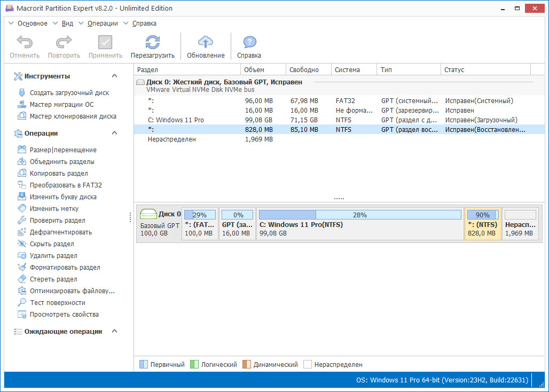This screenshot has width=549, height=392.
Task: Click the Дефрагментировать icon
Action: coord(22,232)
